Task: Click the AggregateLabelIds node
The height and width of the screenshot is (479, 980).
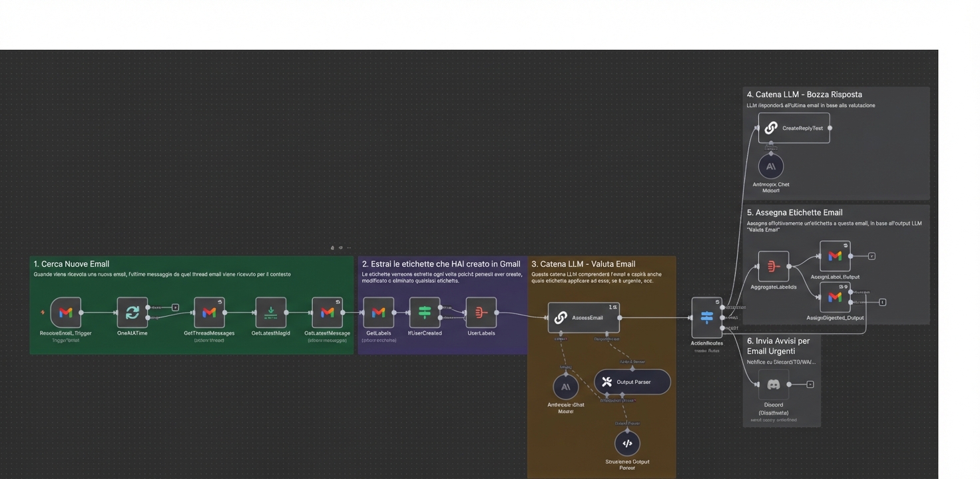Action: pos(773,266)
